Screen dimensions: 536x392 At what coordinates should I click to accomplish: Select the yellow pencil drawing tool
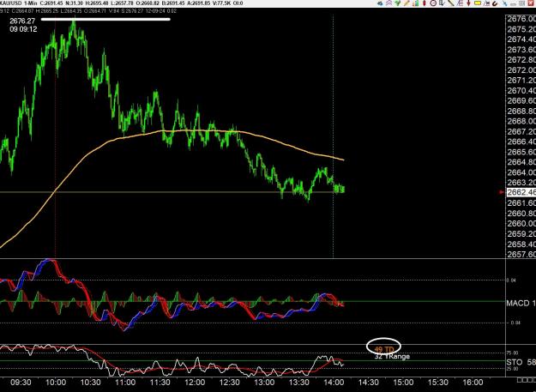pos(407,3)
